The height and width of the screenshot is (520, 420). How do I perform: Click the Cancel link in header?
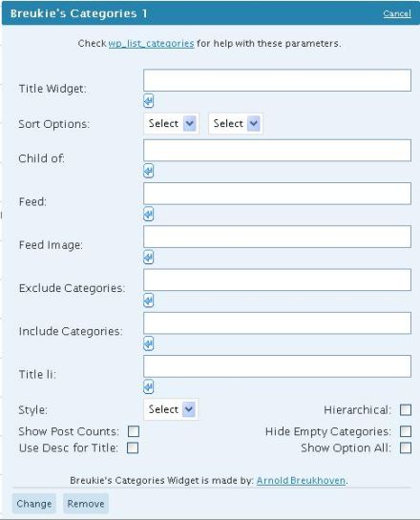(x=397, y=13)
